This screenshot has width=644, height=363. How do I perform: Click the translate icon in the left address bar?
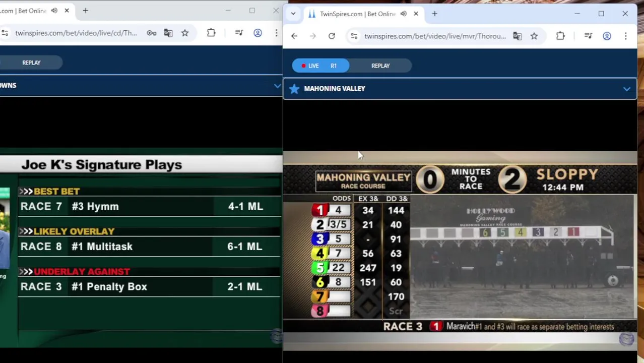(168, 33)
